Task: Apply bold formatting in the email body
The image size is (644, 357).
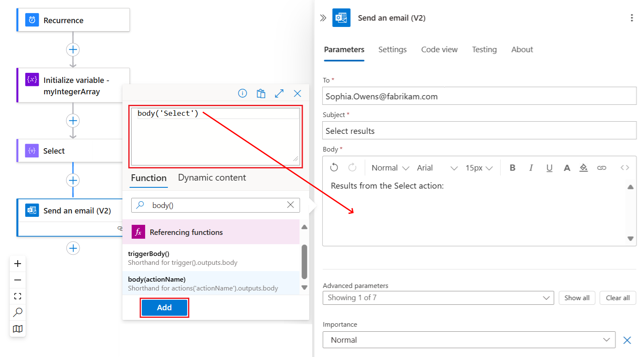Action: pyautogui.click(x=512, y=168)
